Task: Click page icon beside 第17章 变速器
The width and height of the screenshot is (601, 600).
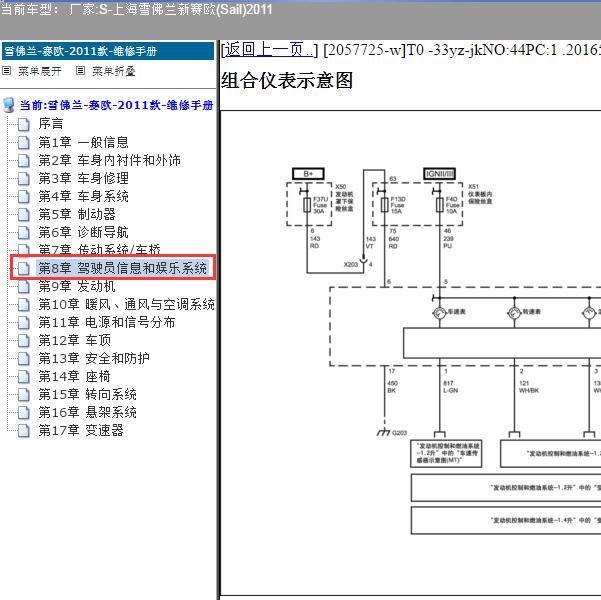Action: 24,431
